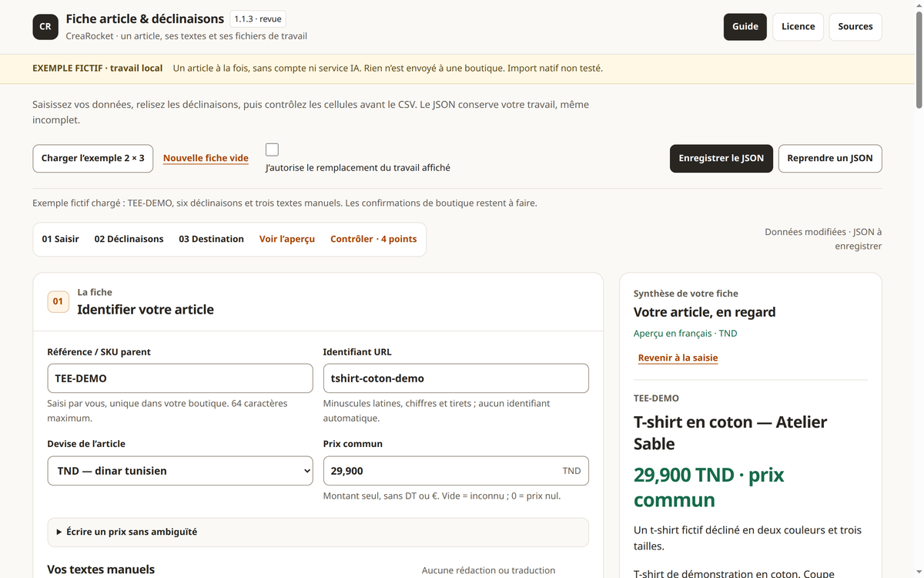Viewport: 924px width, 578px height.
Task: Open the Devise de l'article dropdown
Action: coord(180,471)
